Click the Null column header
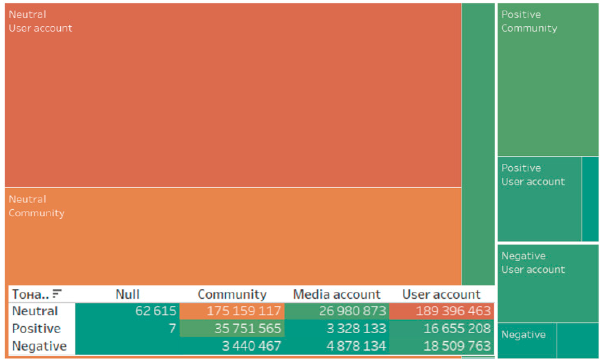This screenshot has width=603, height=364. coord(127,294)
